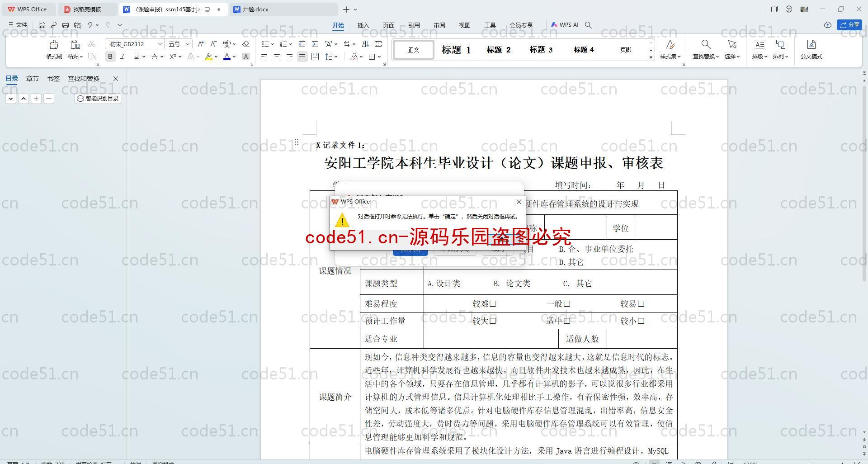Open 公文模式 document mode icon
Image resolution: width=868 pixels, height=464 pixels.
tap(811, 44)
